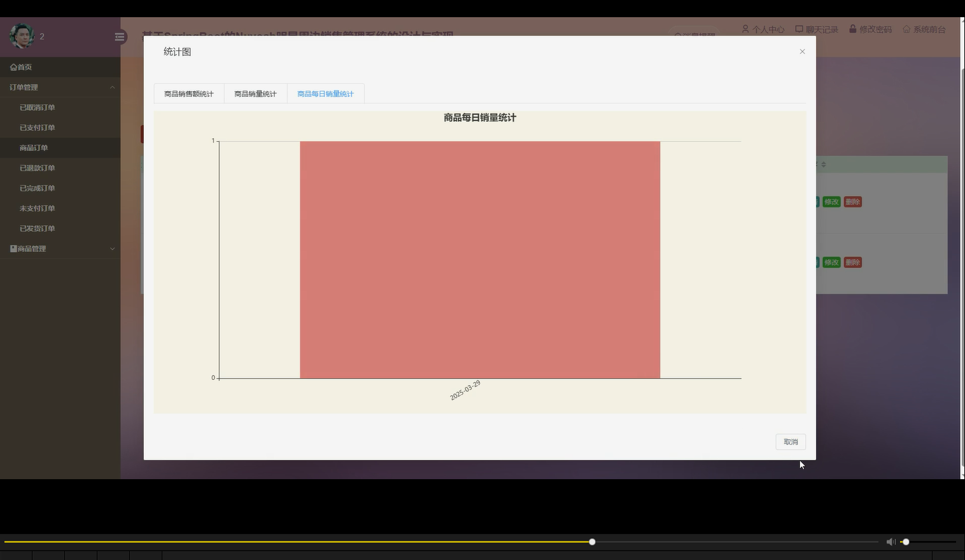Click the 商品管理 icon in sidebar
This screenshot has height=560, width=965.
(13, 249)
